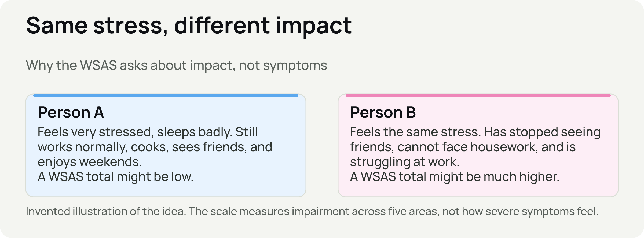Click 'friends, cannot face housework' line
Viewport: 644px width, 238px height.
[x=463, y=147]
